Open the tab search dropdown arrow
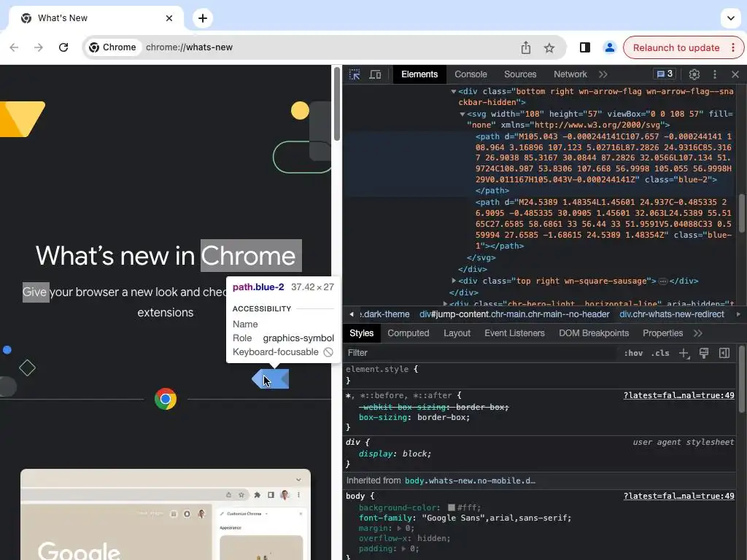 (731, 18)
